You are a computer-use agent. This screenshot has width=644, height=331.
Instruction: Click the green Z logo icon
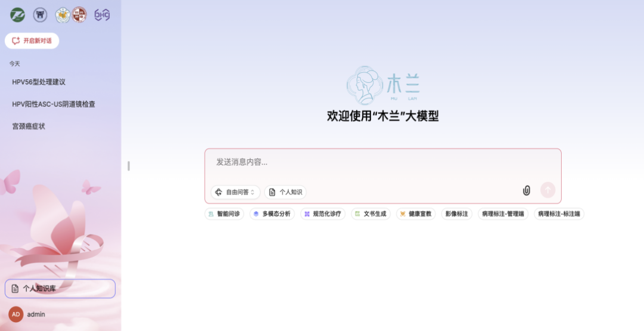[x=18, y=15]
